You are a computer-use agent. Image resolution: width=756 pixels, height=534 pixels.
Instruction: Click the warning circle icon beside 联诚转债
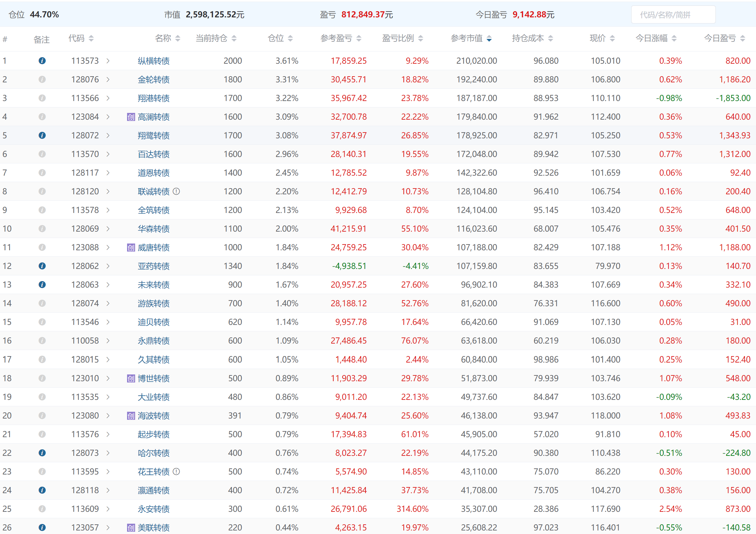coord(176,191)
